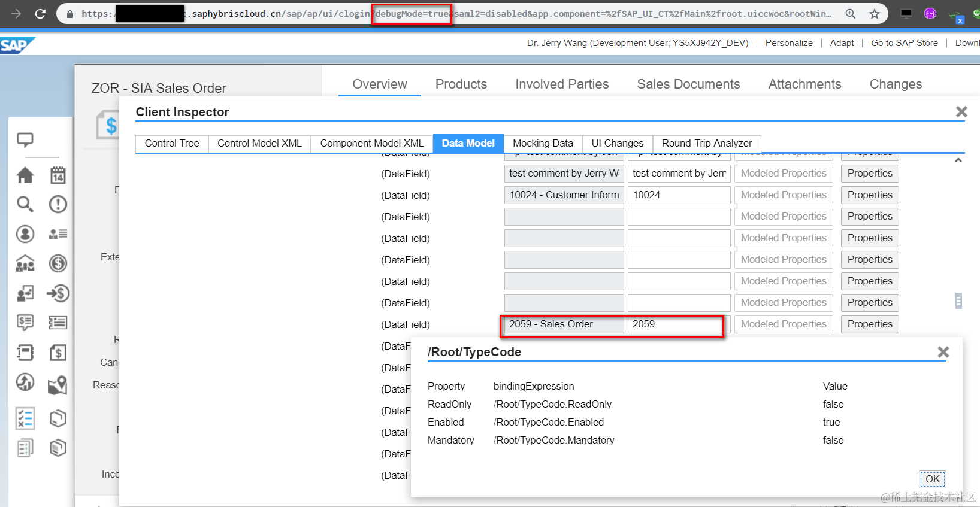The height and width of the screenshot is (507, 980).
Task: Click Properties for the 10024 row
Action: pyautogui.click(x=870, y=195)
